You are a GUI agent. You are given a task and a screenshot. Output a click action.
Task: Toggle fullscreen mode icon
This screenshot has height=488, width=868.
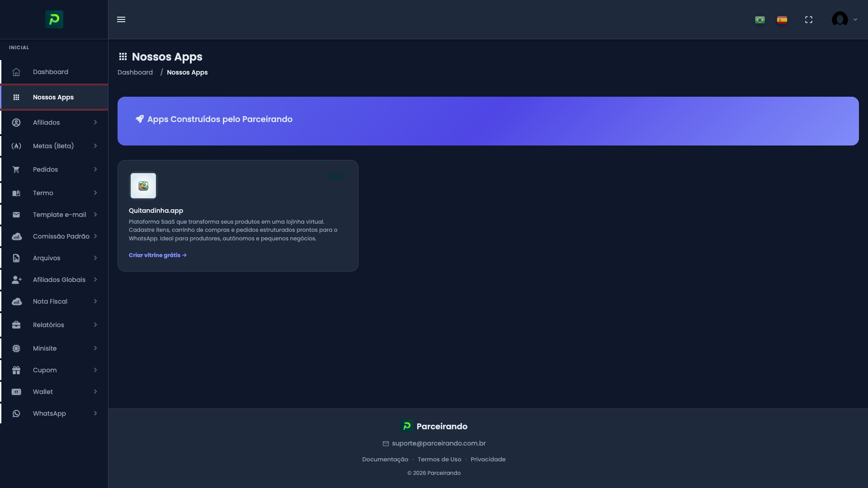tap(809, 20)
